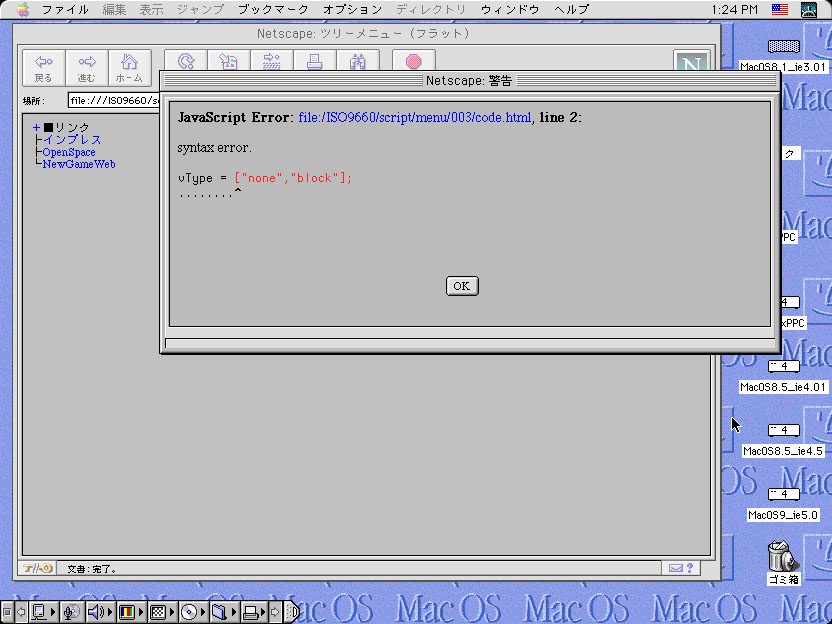
Task: Click the Forward (進む) toolbar button
Action: click(x=87, y=68)
